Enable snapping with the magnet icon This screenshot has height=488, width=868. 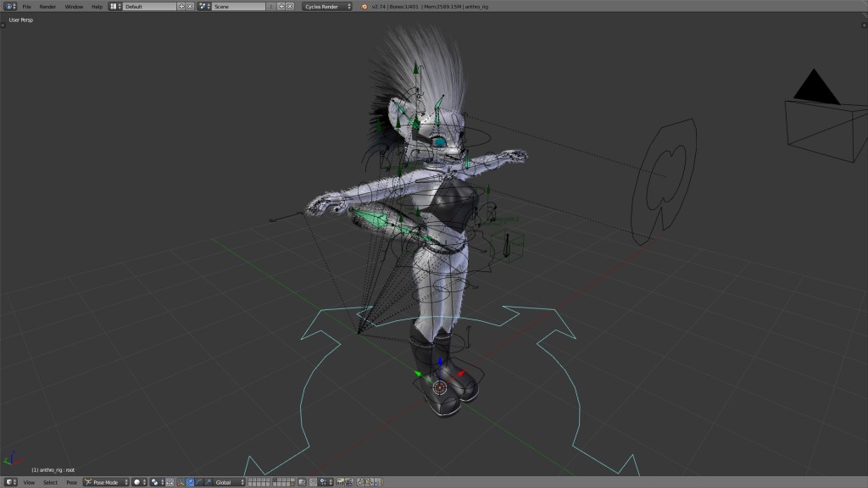(313, 482)
